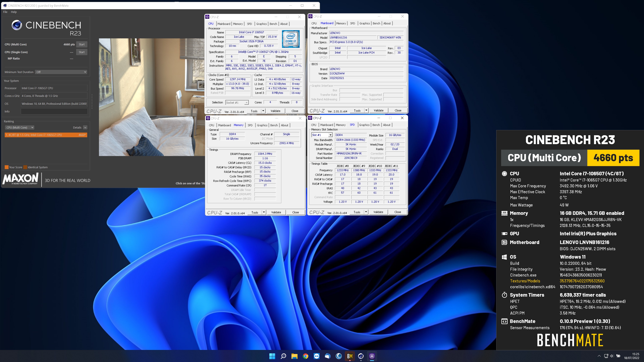Click the Info input field in Cinebench

coord(54,111)
